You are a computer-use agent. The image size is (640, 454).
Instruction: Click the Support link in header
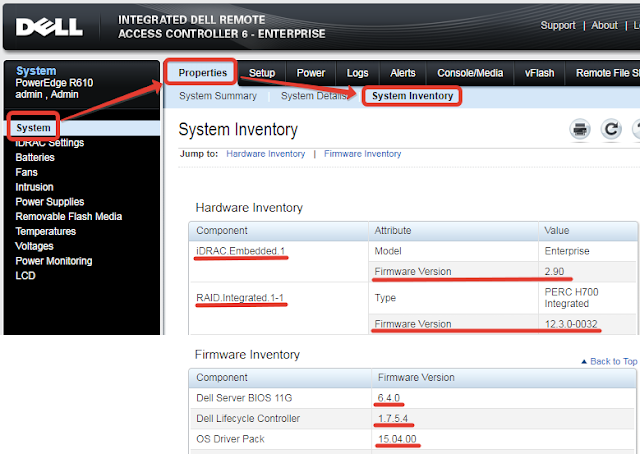558,25
